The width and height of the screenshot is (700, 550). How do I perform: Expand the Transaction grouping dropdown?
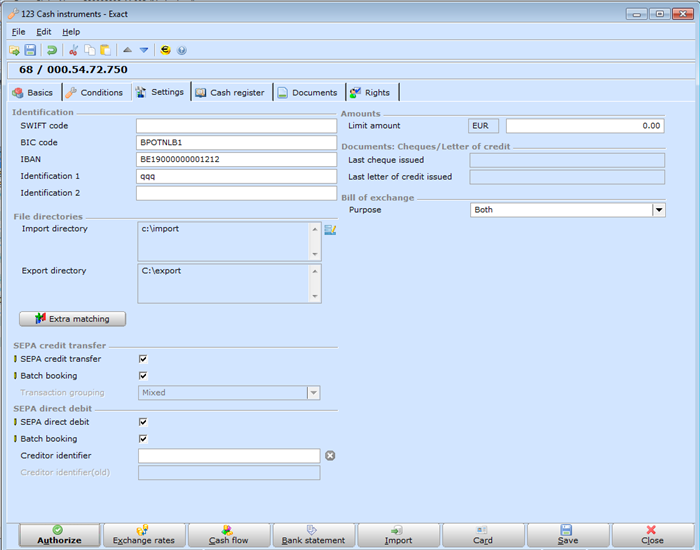tap(314, 393)
